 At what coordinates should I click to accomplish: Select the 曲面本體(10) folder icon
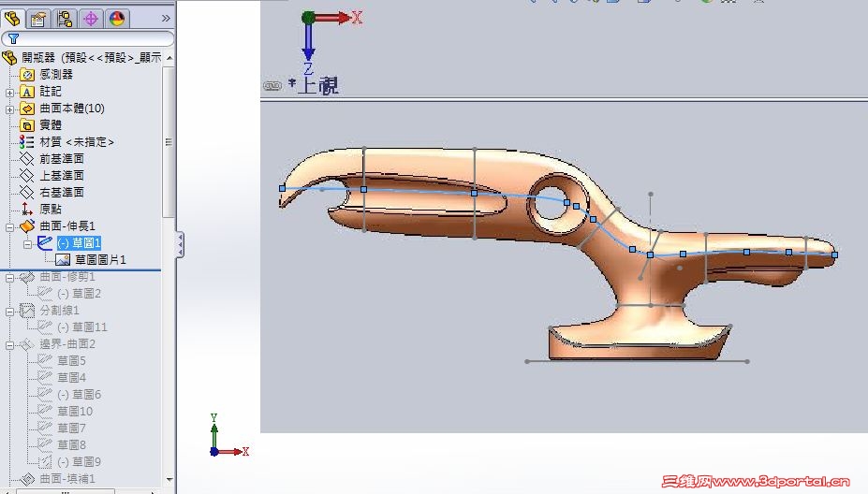(x=26, y=109)
